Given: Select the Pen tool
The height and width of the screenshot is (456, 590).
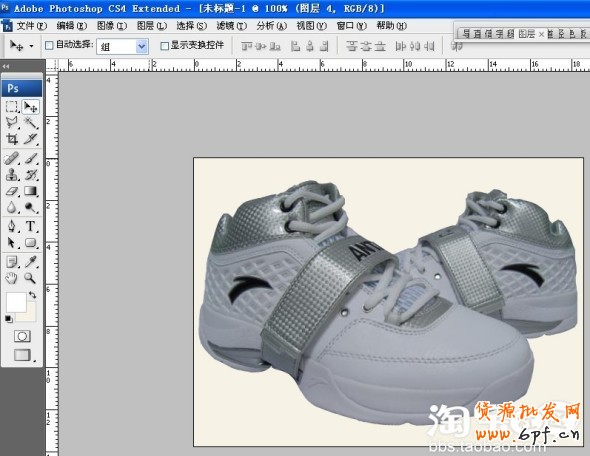Looking at the screenshot, I should [x=12, y=226].
